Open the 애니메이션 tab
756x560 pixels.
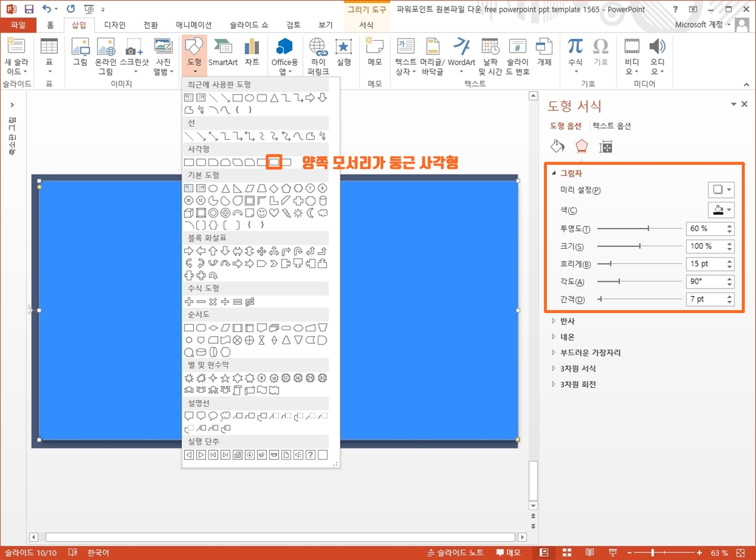194,25
